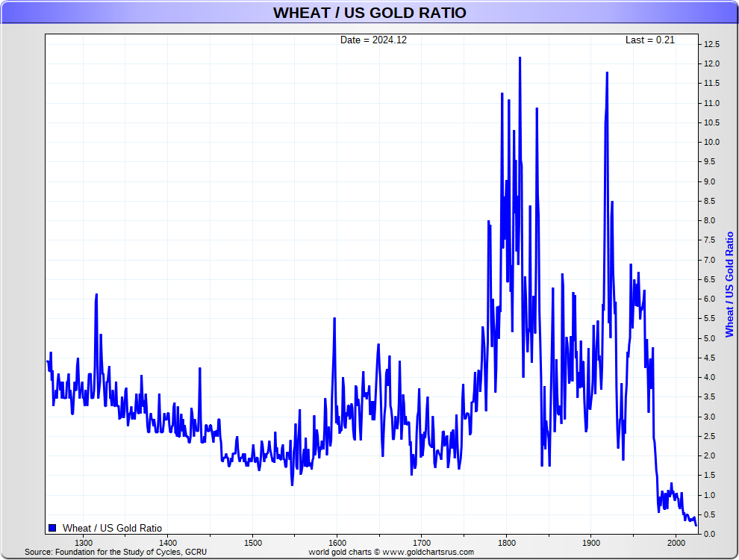Screen dimensions: 739x560
Task: Click the 0.0 y-axis tick label
Action: click(709, 534)
